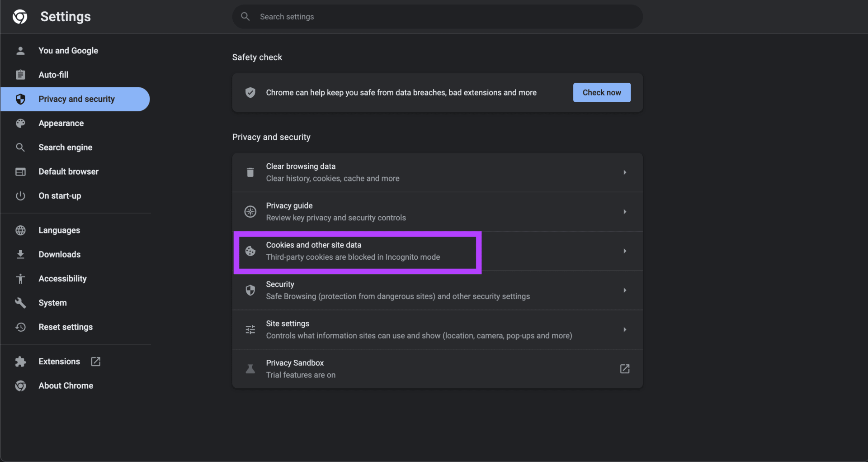Image resolution: width=868 pixels, height=462 pixels.
Task: Click the download arrow icon for Downloads
Action: pos(20,254)
